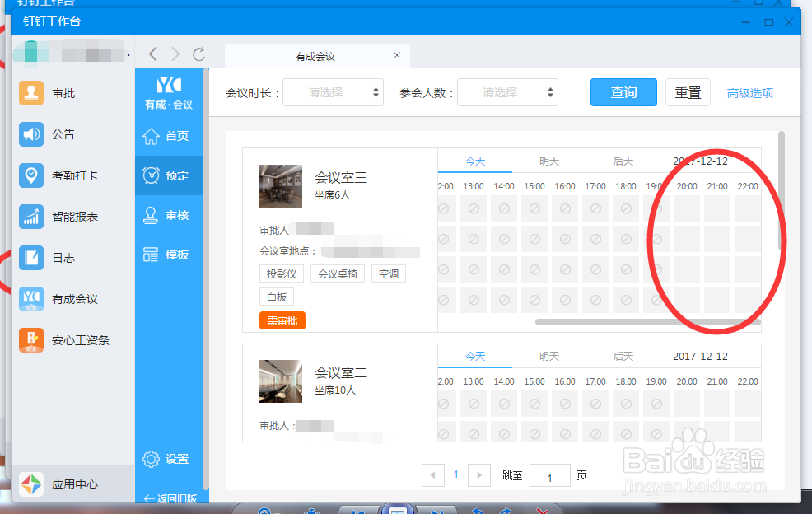Open the 模板 templates section
This screenshot has width=812, height=514.
point(168,255)
